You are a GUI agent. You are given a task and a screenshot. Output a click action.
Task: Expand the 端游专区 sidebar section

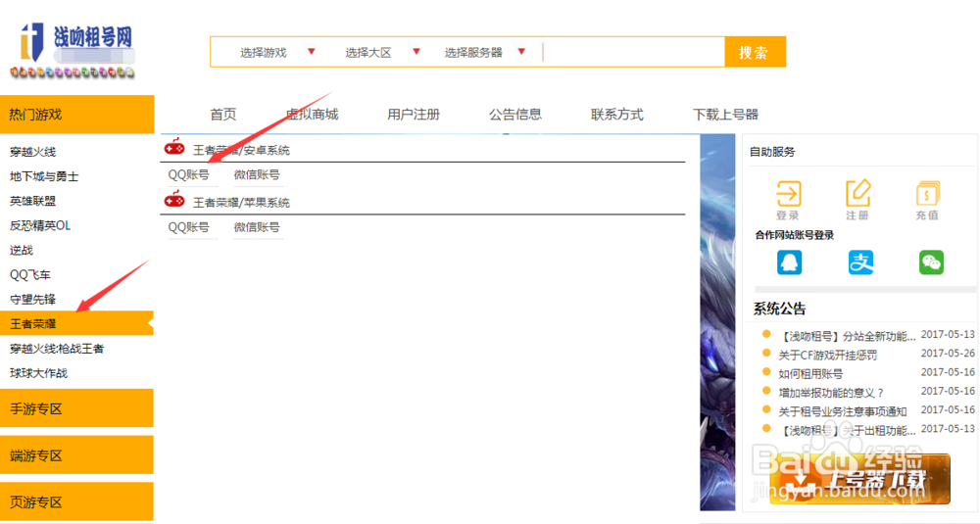76,455
